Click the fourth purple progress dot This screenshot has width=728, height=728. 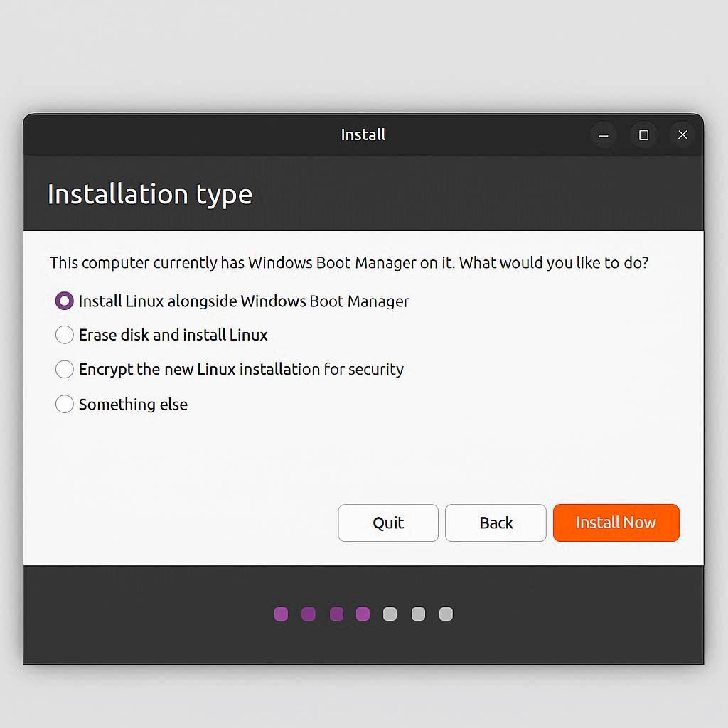pos(363,614)
